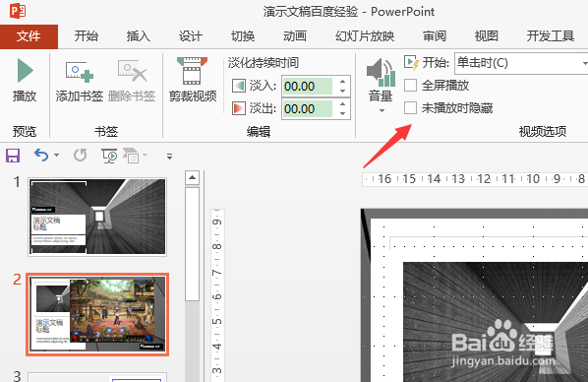Click the grayed slide layout toolbar icon

point(131,156)
